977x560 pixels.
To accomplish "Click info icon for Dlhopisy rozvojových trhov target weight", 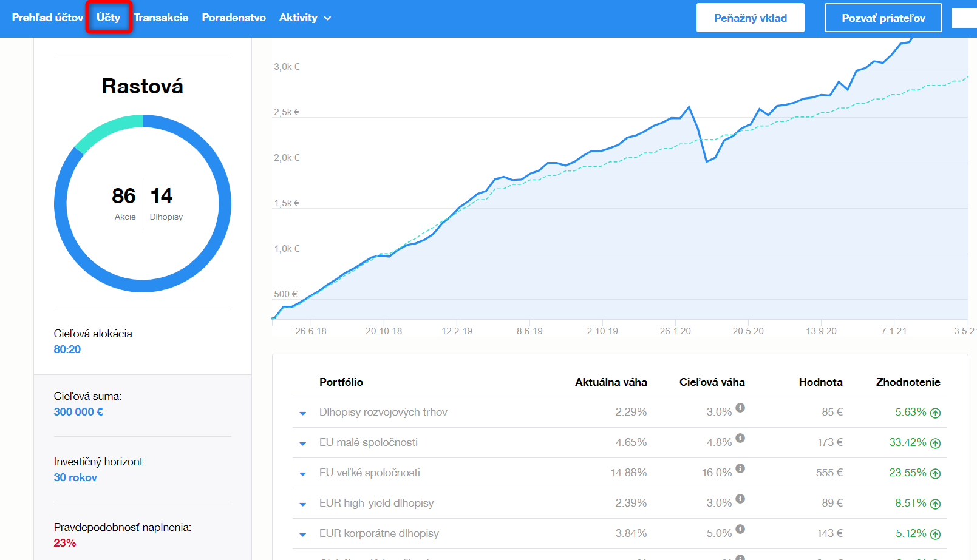I will coord(740,408).
